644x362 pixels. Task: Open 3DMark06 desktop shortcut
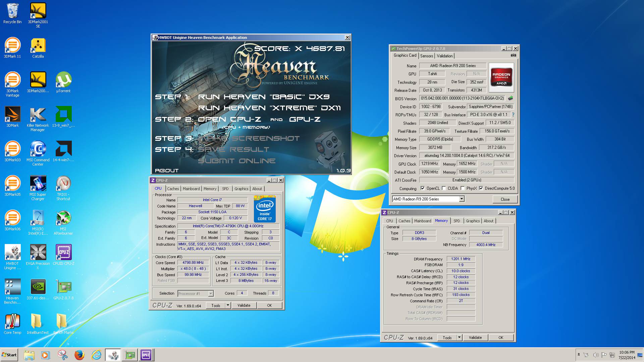(12, 221)
